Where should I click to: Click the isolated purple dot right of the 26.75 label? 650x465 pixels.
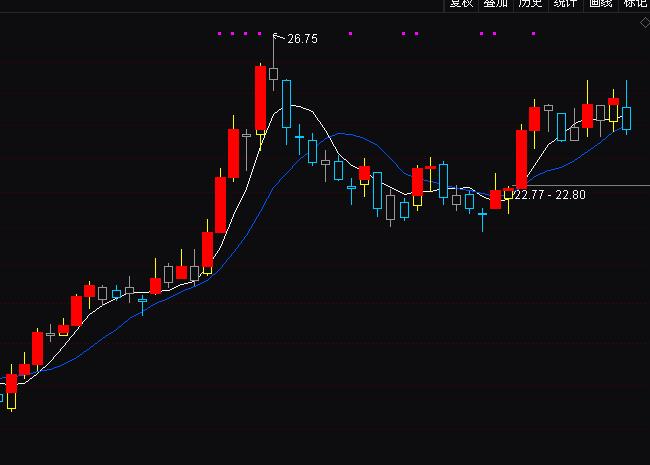pyautogui.click(x=350, y=33)
